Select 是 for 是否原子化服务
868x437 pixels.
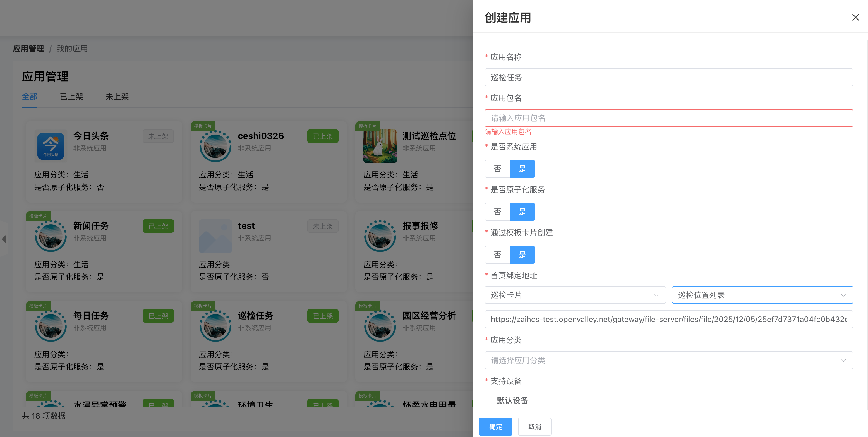click(522, 212)
